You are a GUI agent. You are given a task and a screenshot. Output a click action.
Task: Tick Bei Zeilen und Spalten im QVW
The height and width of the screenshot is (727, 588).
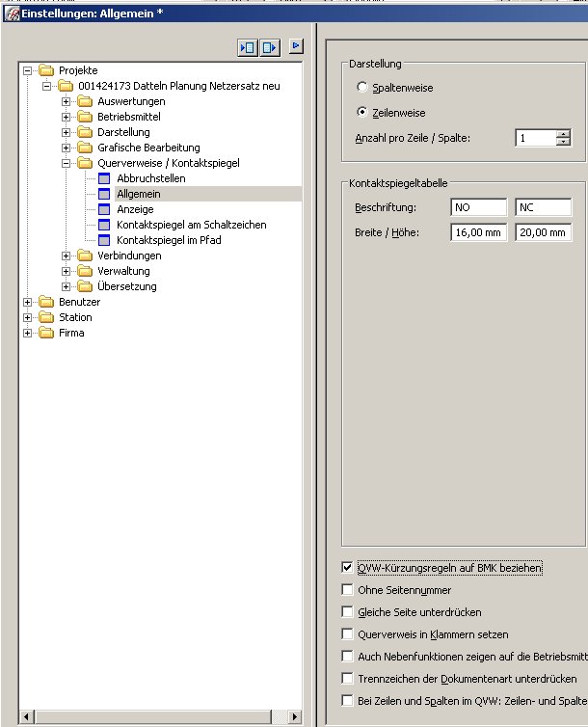347,700
